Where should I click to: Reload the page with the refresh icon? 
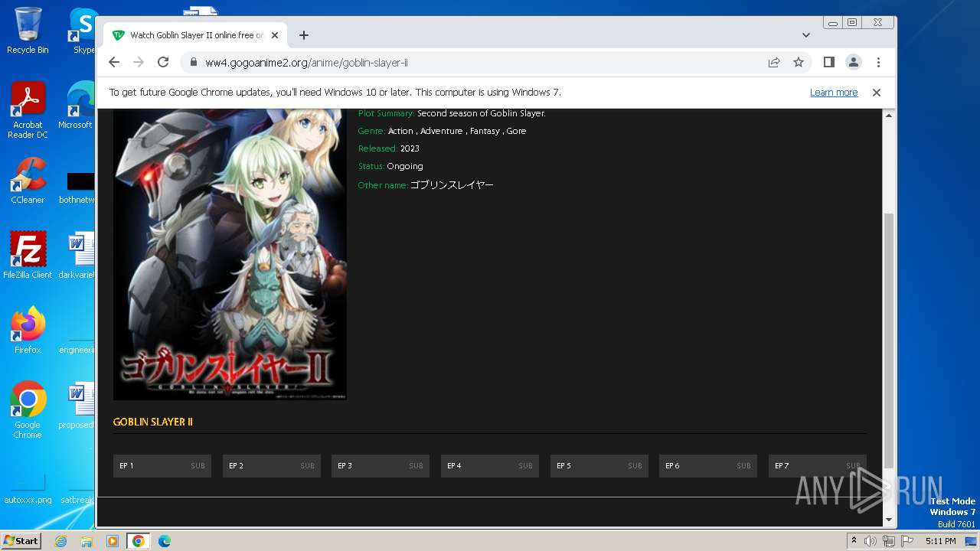pyautogui.click(x=163, y=62)
